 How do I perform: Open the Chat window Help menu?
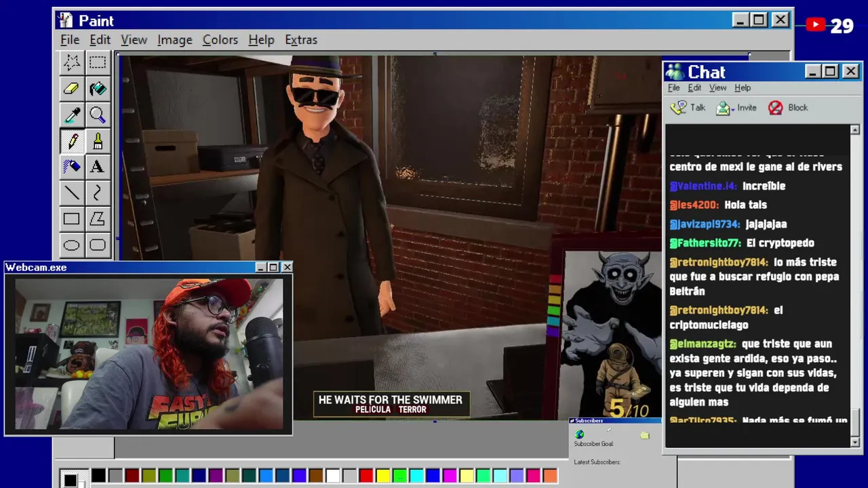(743, 88)
